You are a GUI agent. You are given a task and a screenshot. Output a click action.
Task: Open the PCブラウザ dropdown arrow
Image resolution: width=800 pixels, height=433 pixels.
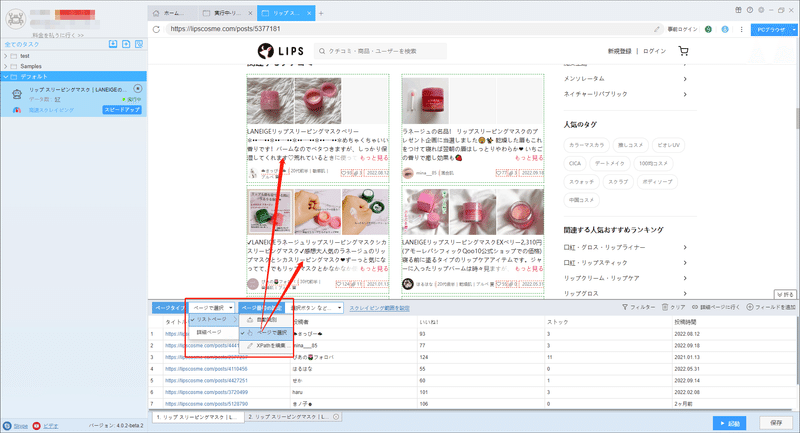click(x=795, y=30)
